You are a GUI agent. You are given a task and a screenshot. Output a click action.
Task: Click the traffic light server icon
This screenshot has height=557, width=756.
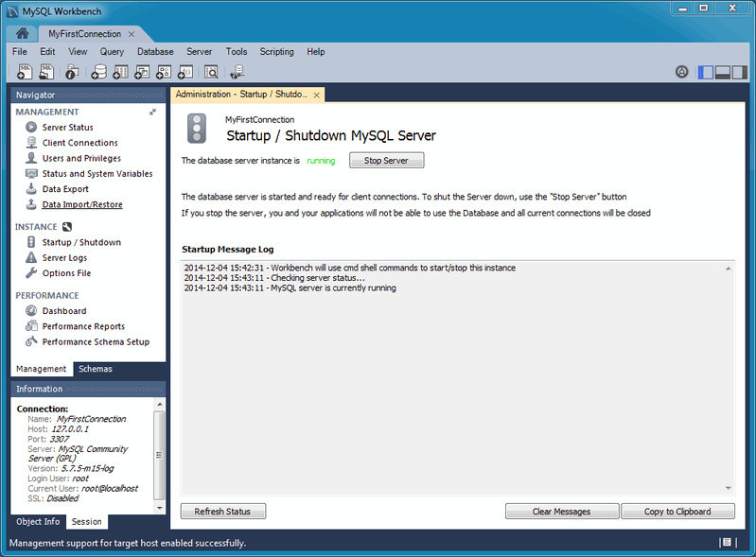196,129
